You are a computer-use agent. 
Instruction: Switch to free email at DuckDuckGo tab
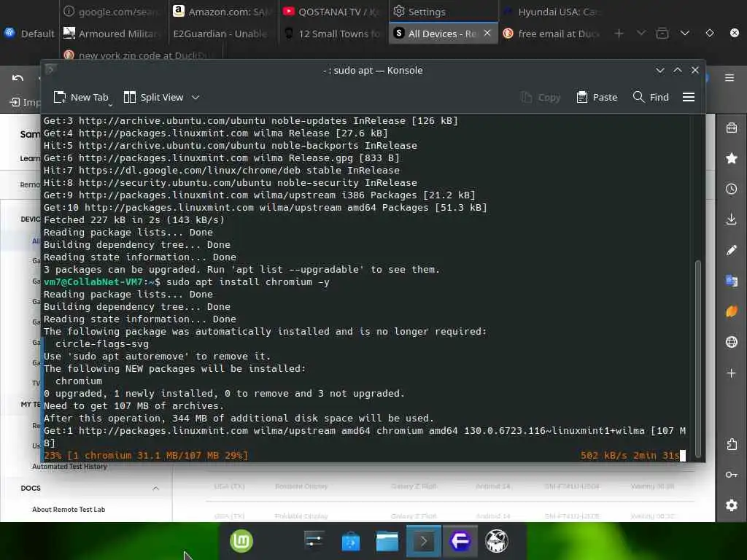coord(553,34)
